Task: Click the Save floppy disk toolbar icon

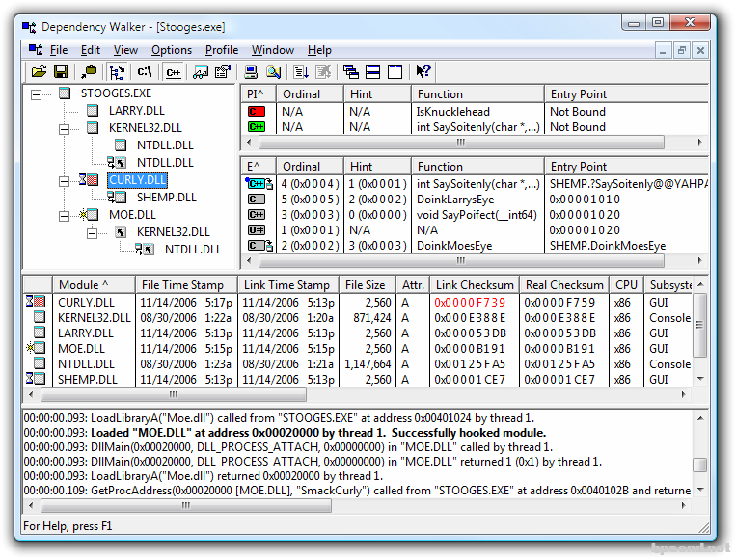Action: coord(61,71)
